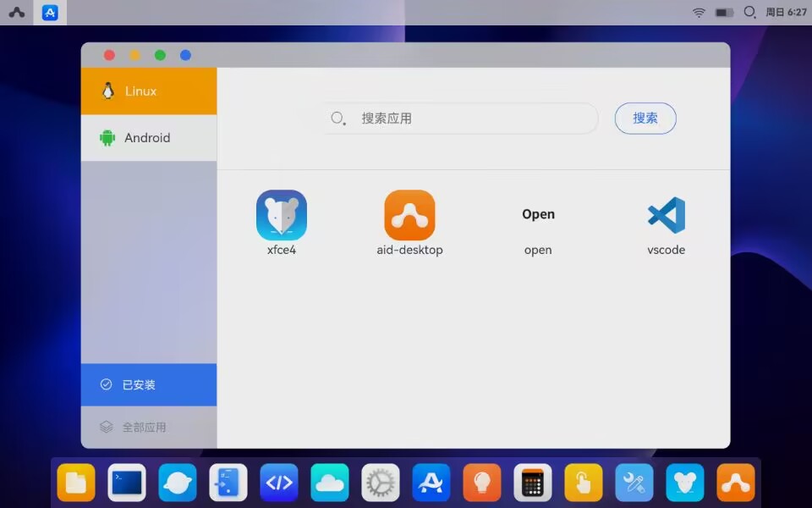Open the top bar search icon
The height and width of the screenshot is (508, 812).
coord(749,12)
